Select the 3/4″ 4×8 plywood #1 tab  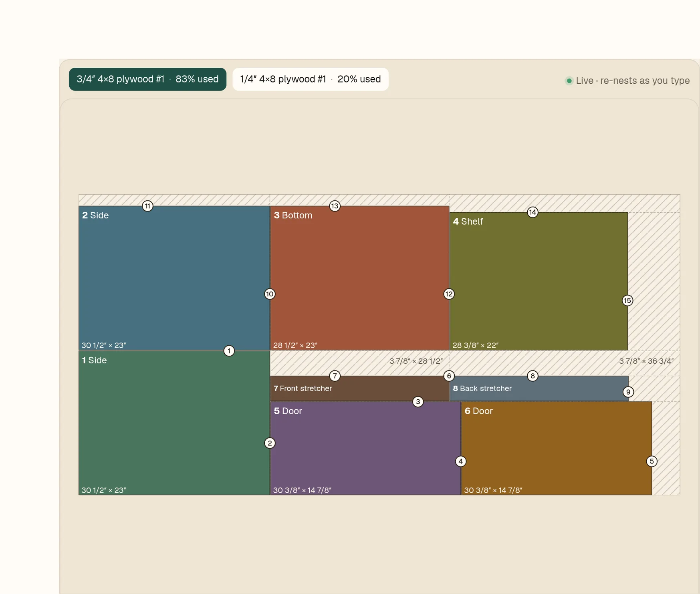point(147,79)
